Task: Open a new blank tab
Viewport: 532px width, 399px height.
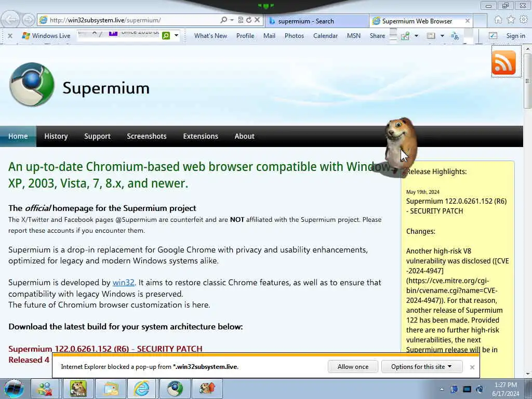Action: click(x=480, y=21)
